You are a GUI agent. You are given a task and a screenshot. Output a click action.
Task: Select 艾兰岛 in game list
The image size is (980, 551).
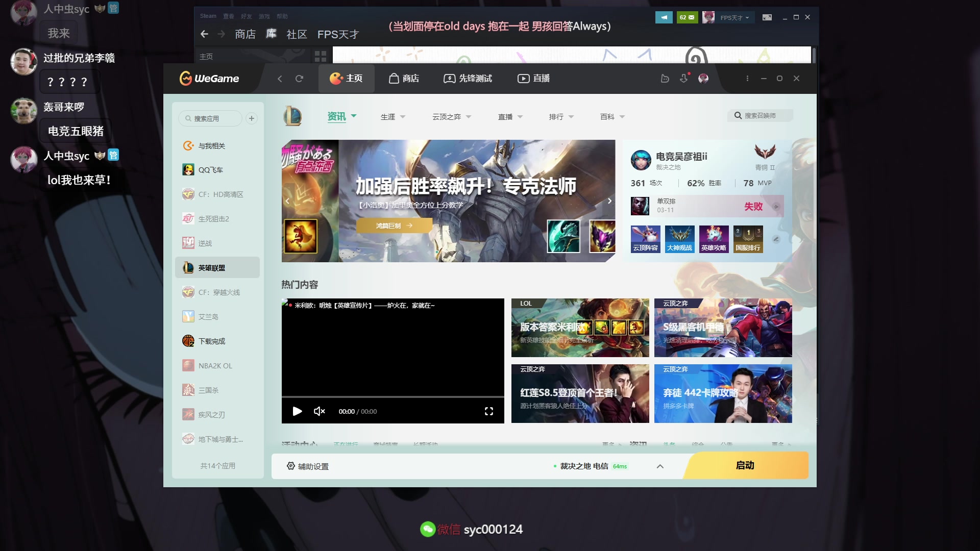coord(217,317)
